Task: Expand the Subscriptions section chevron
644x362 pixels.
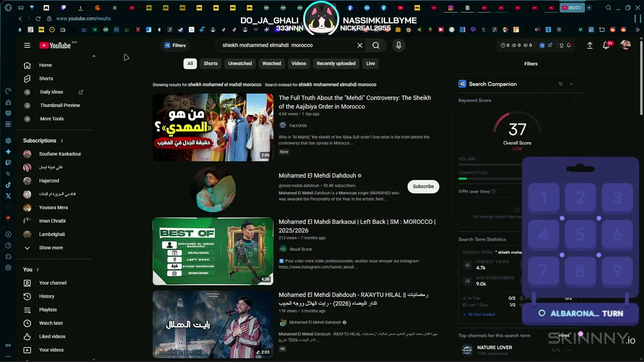Action: pos(62,141)
